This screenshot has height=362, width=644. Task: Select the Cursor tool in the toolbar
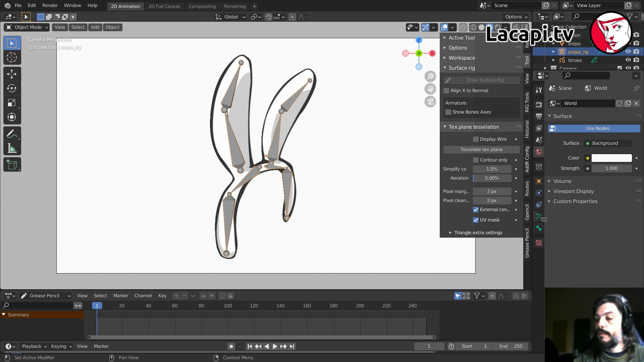click(x=12, y=57)
